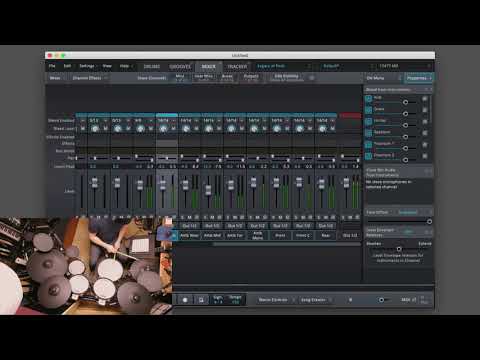The height and width of the screenshot is (360, 480).
Task: Click the icon at right of Snare bleed row
Action: [425, 110]
